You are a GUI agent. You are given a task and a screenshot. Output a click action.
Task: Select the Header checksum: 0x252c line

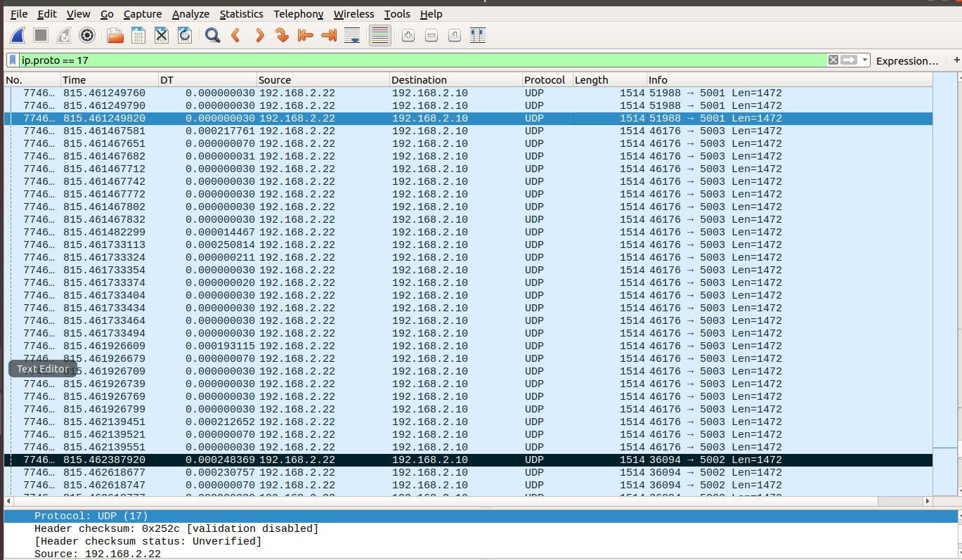(x=480, y=528)
